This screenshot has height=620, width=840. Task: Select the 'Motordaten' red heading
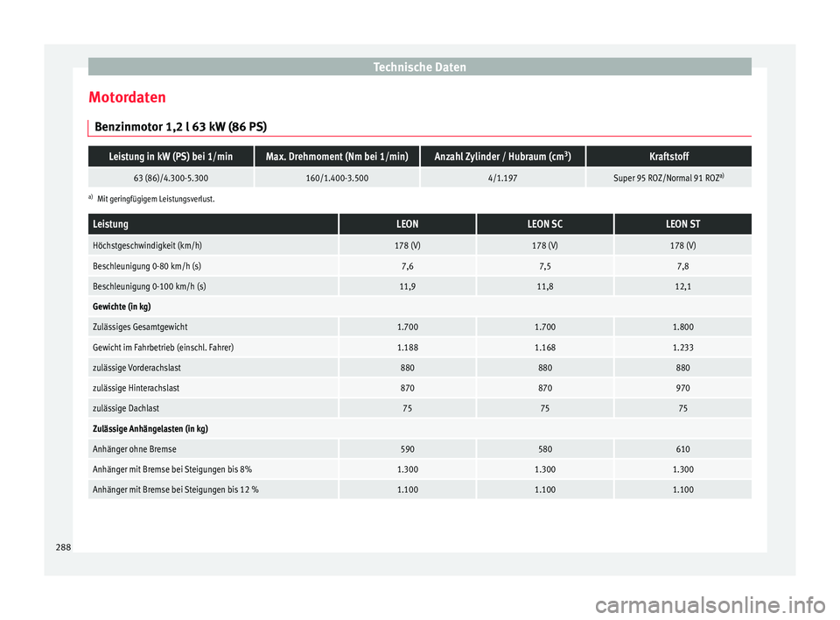[x=127, y=97]
